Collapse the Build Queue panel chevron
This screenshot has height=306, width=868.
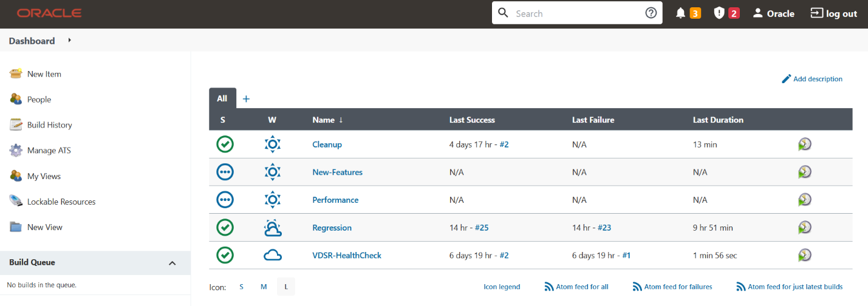pyautogui.click(x=172, y=263)
